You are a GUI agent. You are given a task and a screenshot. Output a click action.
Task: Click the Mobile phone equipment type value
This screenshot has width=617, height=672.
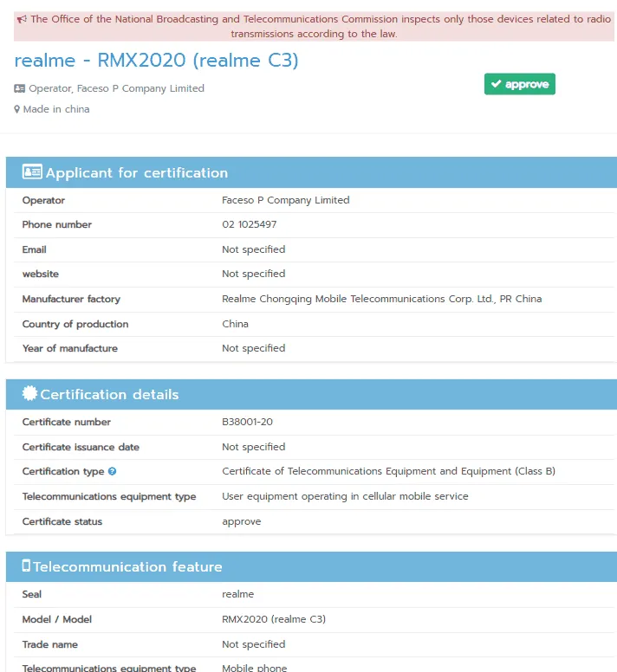pyautogui.click(x=254, y=668)
